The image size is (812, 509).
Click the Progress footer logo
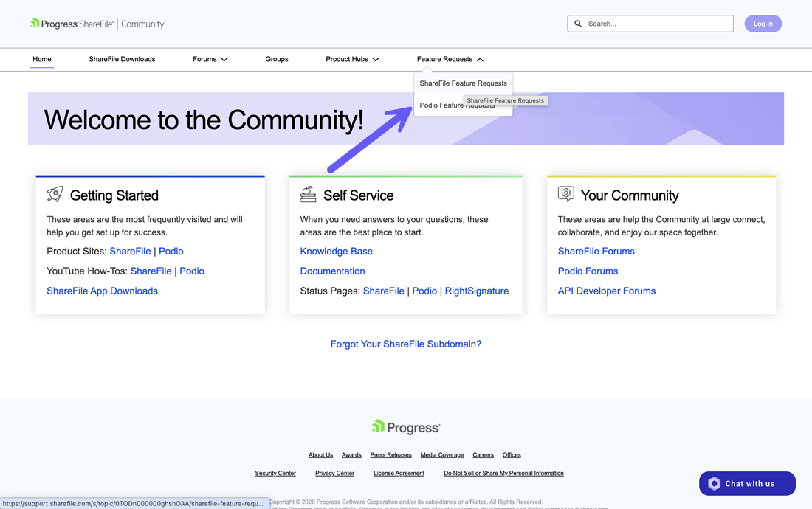click(x=406, y=427)
